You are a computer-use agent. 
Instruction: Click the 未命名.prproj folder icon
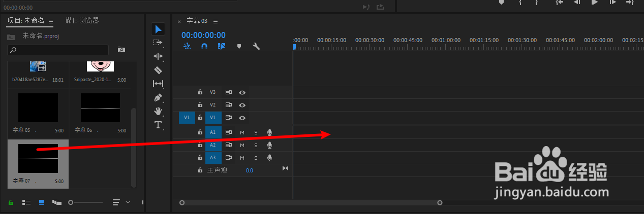[x=11, y=37]
